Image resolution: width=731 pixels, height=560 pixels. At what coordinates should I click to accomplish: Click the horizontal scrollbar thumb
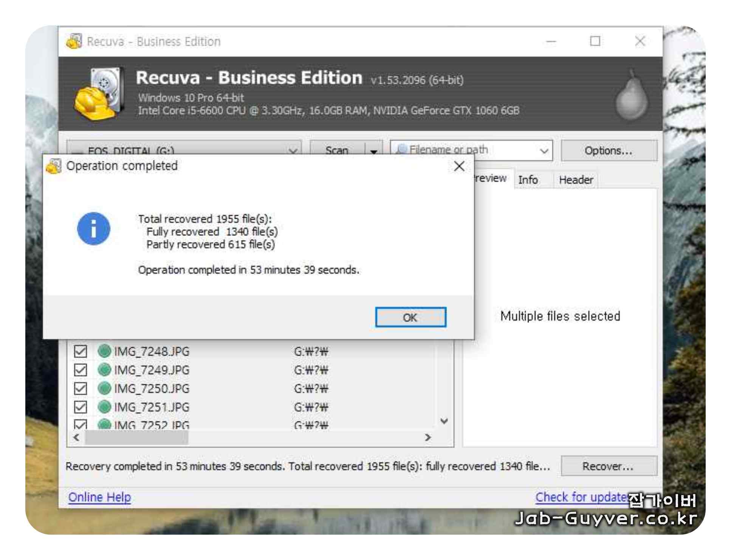(136, 437)
